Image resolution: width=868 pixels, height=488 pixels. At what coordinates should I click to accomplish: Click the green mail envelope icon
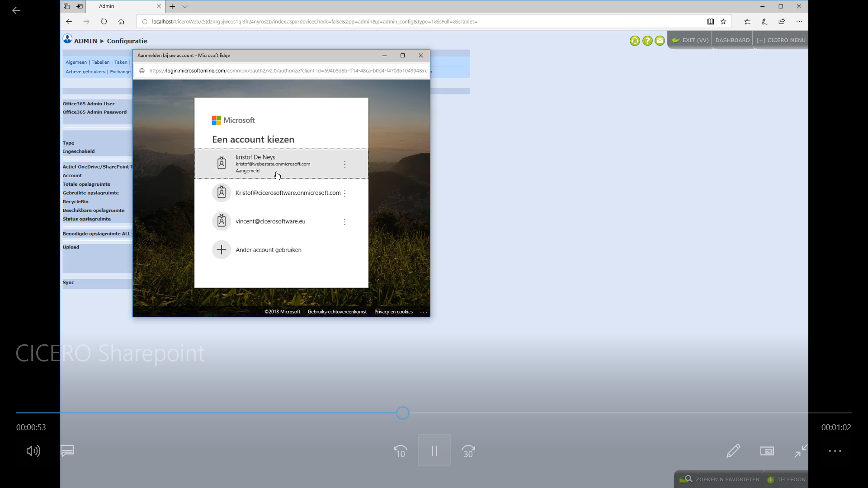[660, 41]
